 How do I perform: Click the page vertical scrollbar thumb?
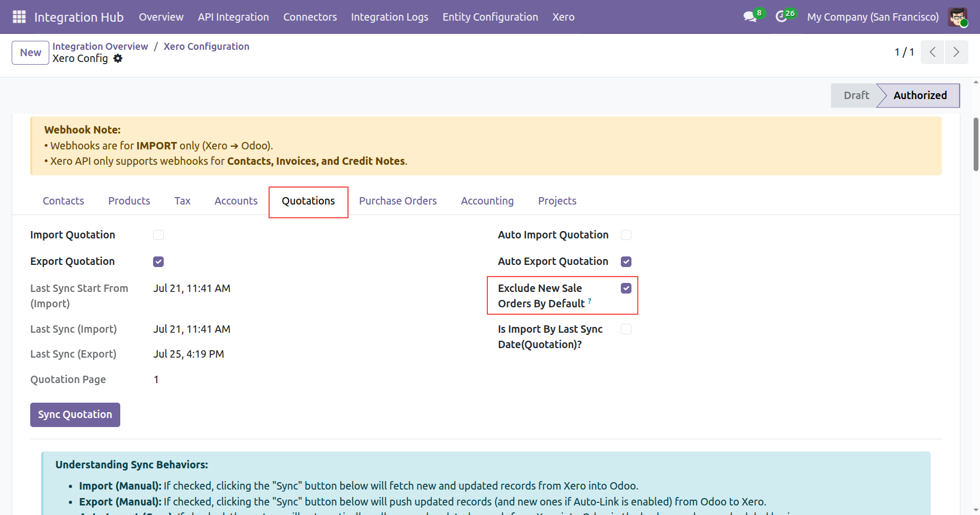point(976,144)
